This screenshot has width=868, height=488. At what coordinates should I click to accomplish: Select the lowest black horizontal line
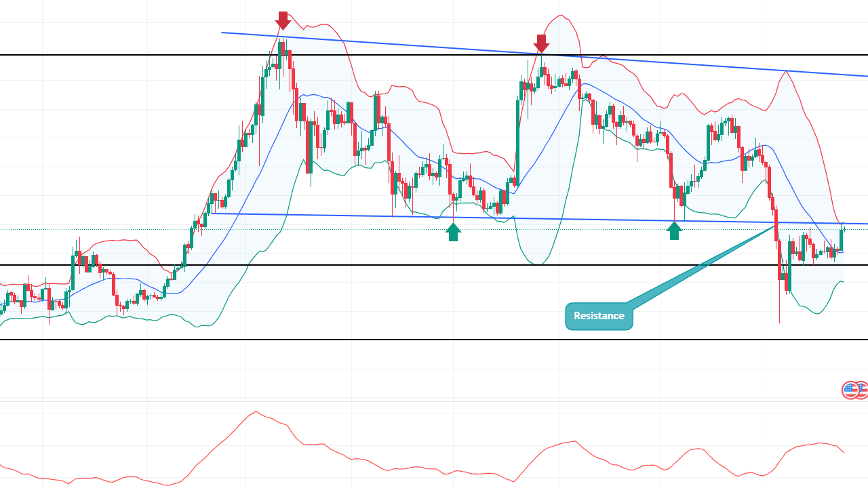[x=434, y=340]
